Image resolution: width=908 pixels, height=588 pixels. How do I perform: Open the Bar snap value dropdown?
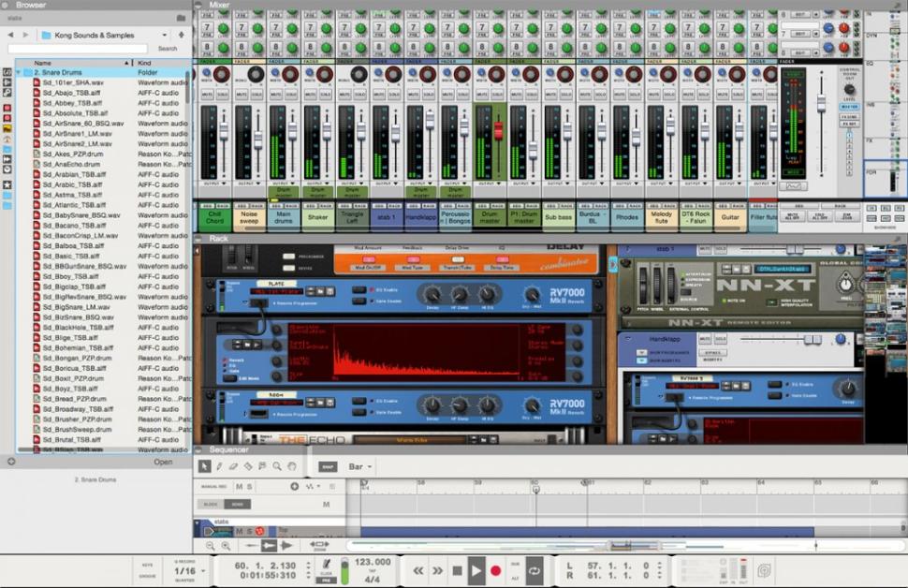pyautogui.click(x=360, y=466)
